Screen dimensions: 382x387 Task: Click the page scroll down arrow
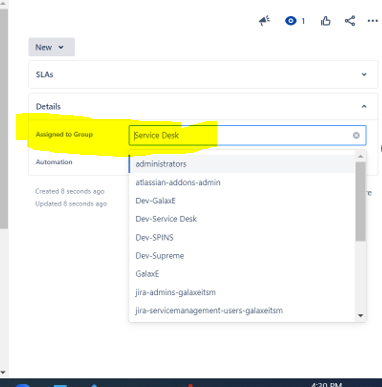click(x=3, y=372)
